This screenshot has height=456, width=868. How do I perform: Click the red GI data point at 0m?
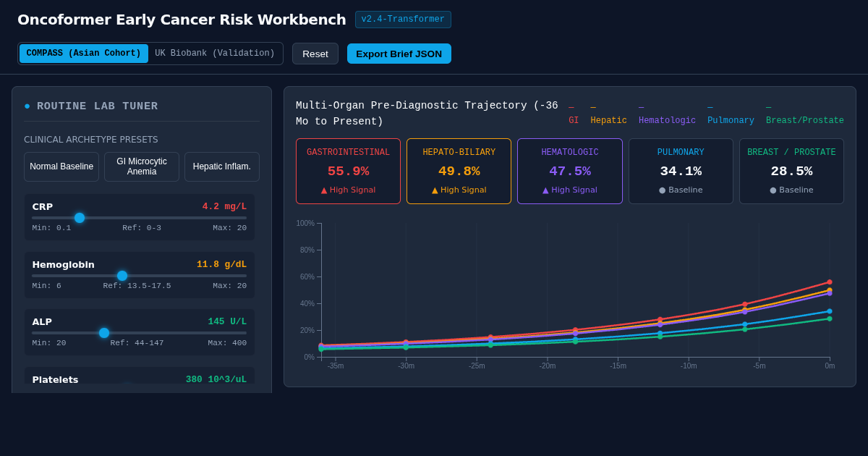tap(830, 282)
